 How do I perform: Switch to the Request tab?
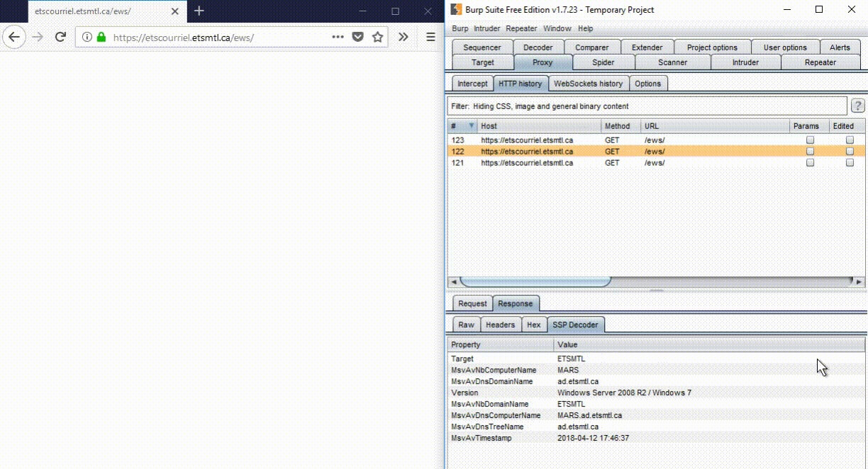(472, 303)
